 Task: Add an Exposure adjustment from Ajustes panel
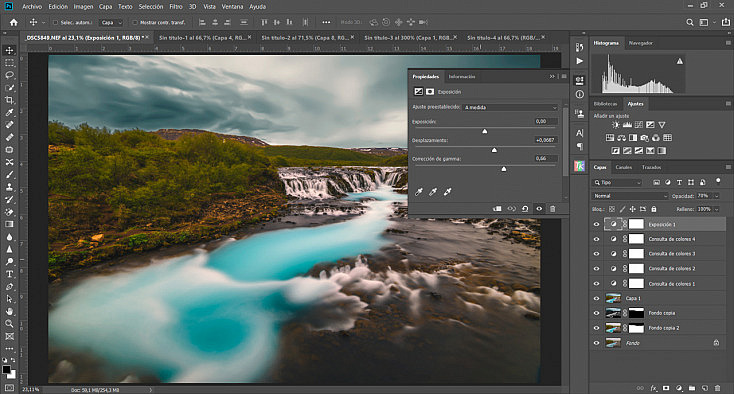pyautogui.click(x=650, y=125)
